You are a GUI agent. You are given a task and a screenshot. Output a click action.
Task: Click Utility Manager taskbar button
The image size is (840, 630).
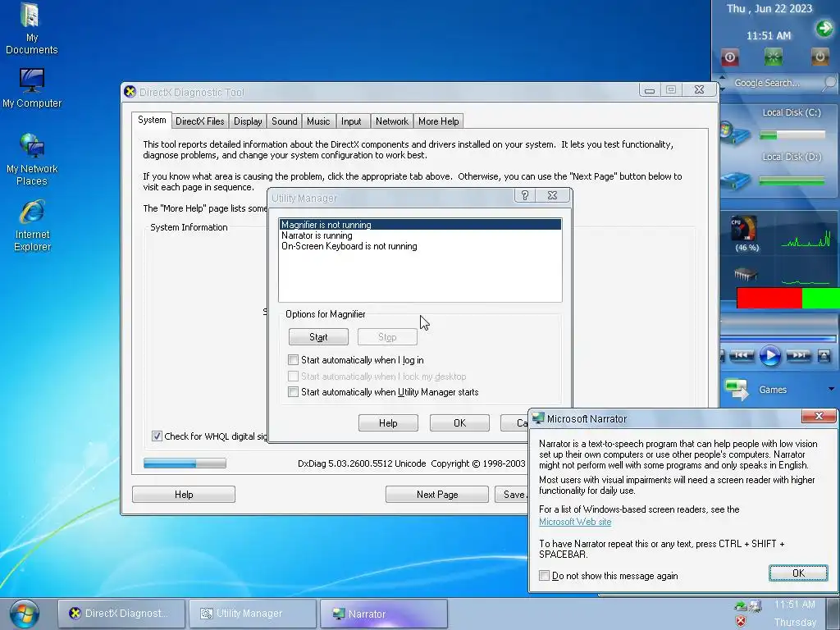[253, 614]
